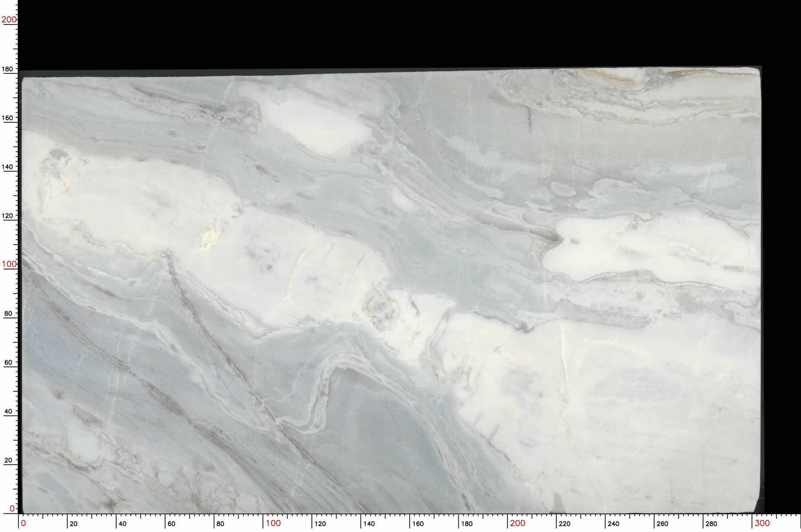Click the red 300 label on horizontal ruler
Viewport: 801px width, 532px height.
pyautogui.click(x=762, y=524)
